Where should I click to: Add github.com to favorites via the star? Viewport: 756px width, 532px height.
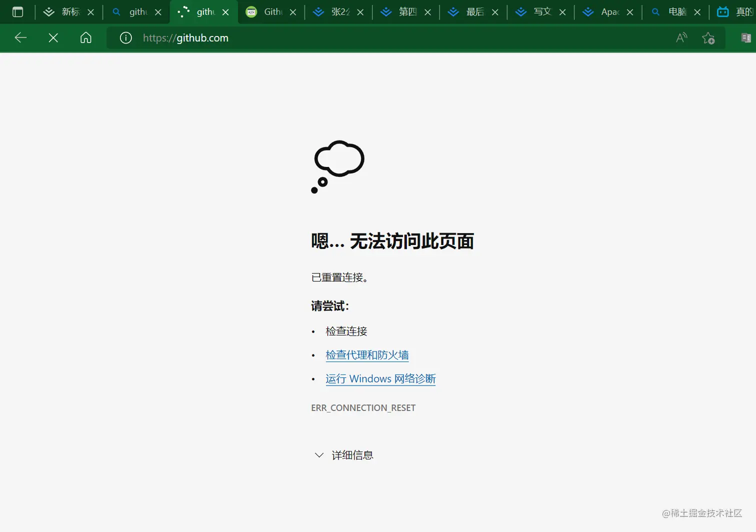tap(708, 37)
